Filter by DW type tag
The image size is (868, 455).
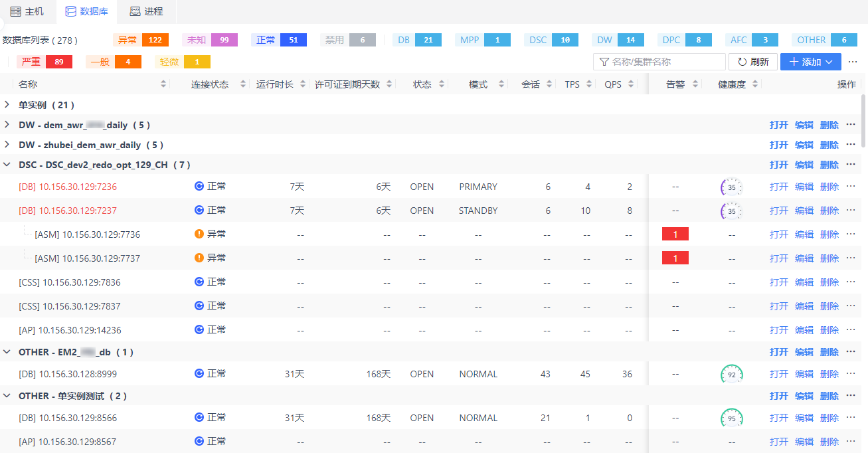point(618,40)
